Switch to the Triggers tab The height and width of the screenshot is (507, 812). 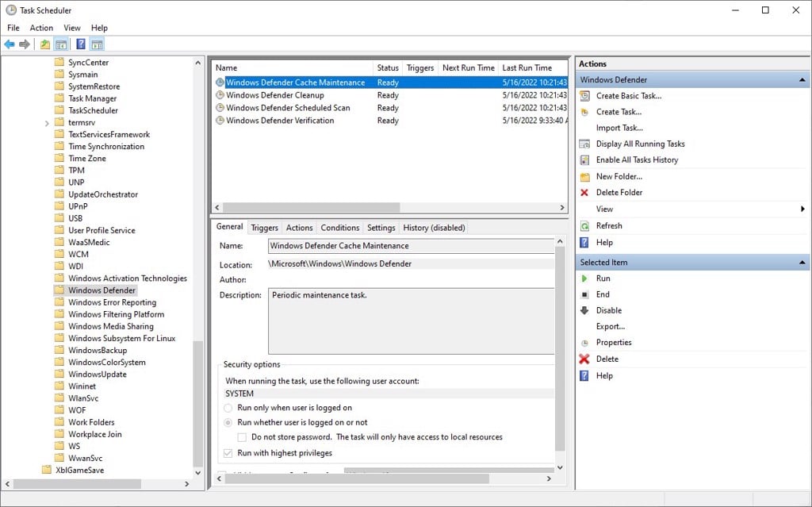264,228
